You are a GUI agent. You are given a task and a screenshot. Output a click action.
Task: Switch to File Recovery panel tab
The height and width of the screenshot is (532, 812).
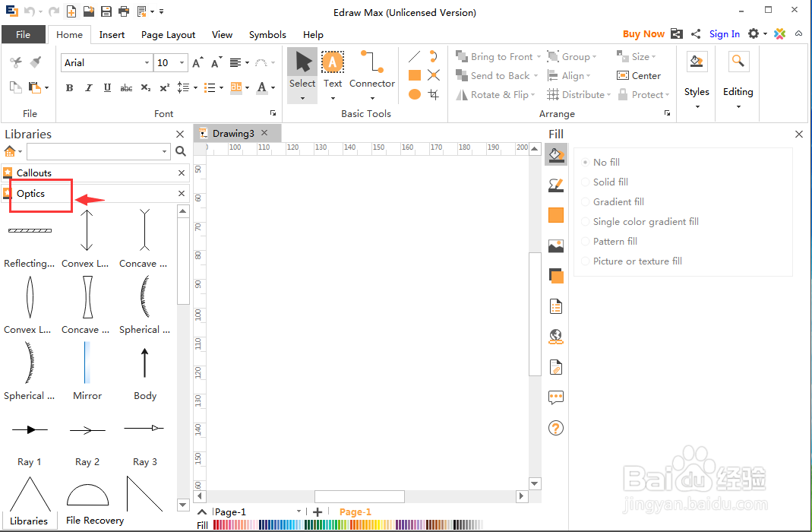point(95,520)
